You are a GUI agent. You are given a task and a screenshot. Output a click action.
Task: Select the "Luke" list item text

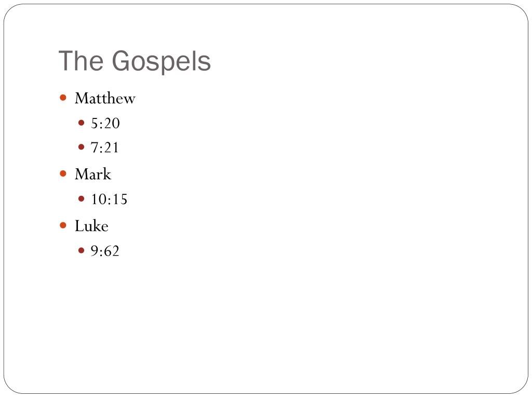(91, 226)
